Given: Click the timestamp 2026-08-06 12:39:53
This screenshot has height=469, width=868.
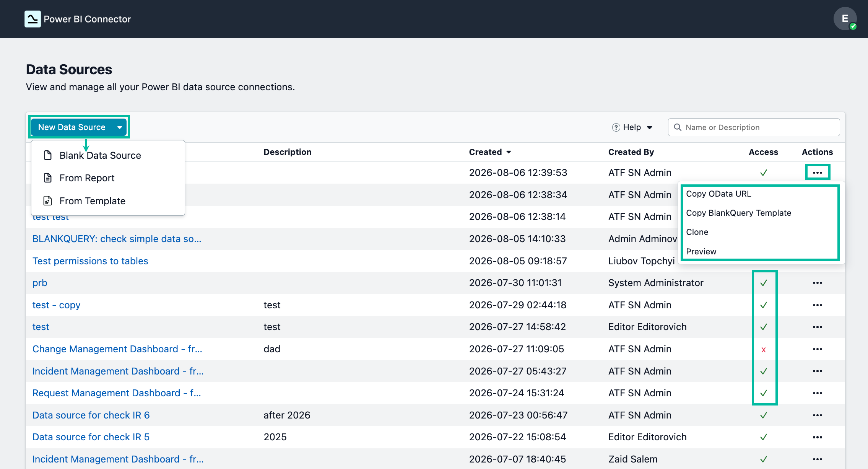Looking at the screenshot, I should pyautogui.click(x=518, y=173).
